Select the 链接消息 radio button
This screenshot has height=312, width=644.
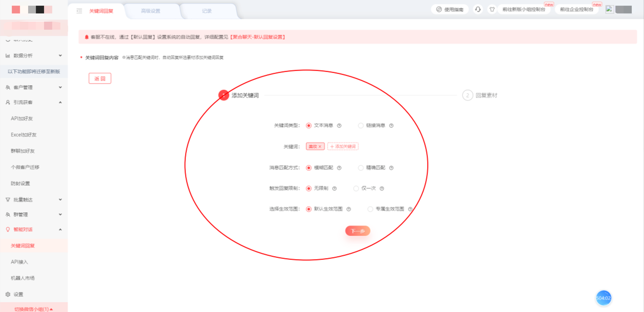[x=361, y=126]
